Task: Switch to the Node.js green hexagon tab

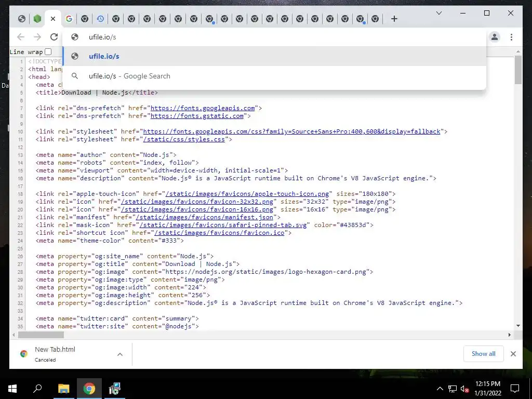Action: pos(37,19)
